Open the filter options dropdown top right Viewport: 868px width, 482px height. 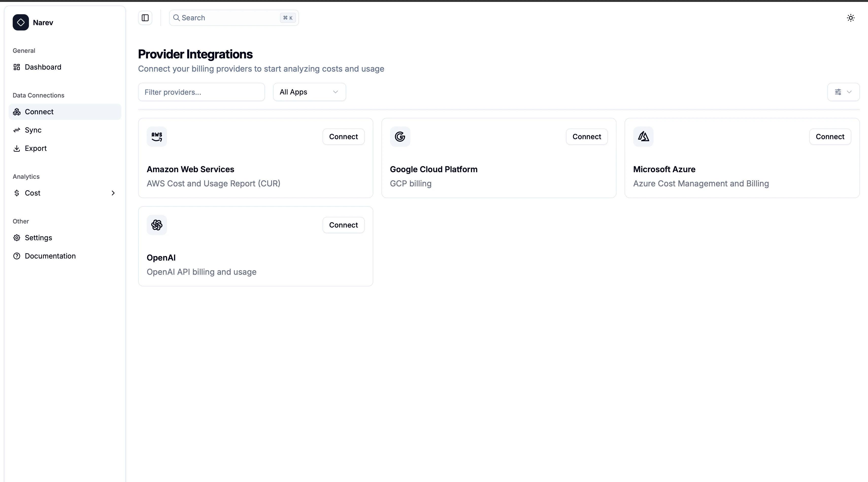843,92
